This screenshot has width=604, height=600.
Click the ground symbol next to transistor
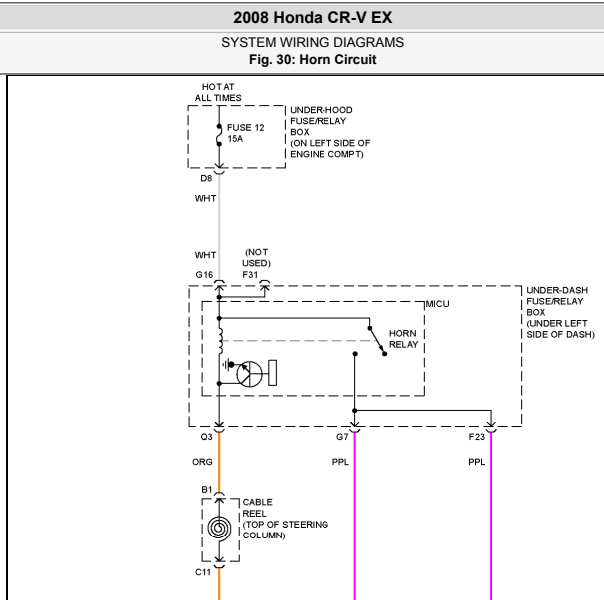[227, 364]
